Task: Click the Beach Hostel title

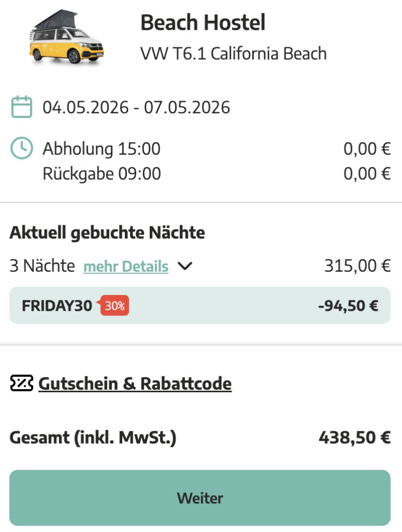Action: [x=203, y=22]
